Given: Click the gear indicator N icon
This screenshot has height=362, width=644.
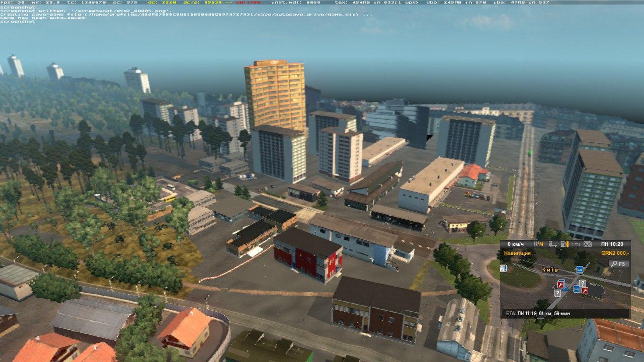Looking at the screenshot, I should click(538, 244).
